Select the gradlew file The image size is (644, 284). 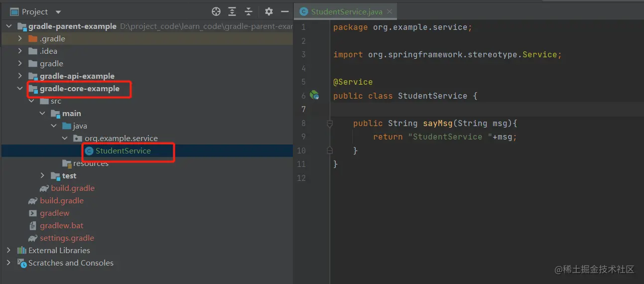click(x=55, y=213)
